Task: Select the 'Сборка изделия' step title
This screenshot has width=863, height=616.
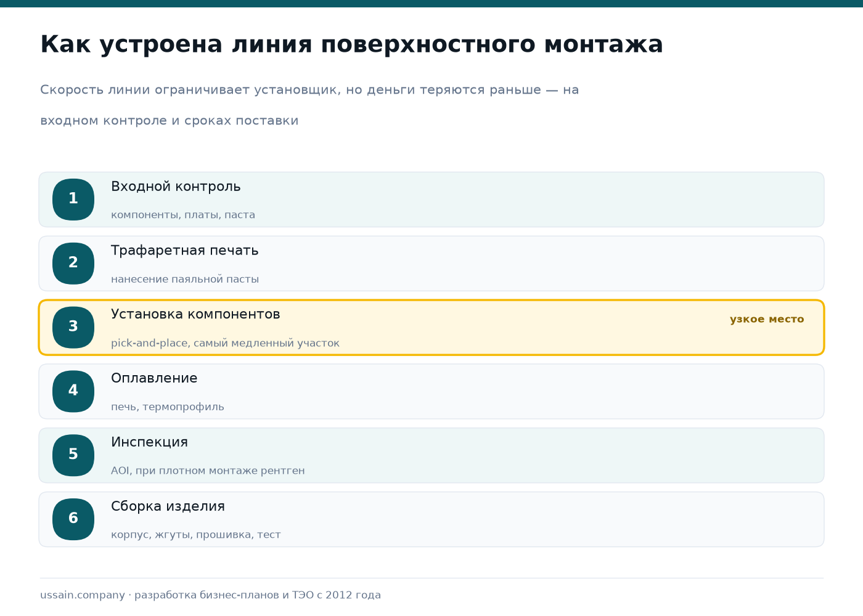Action: coord(168,506)
